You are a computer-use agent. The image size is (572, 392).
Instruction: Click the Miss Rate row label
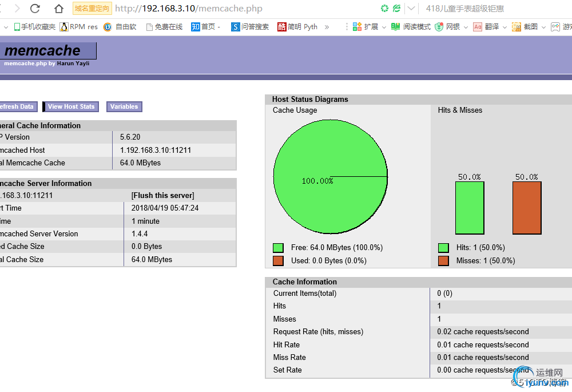289,357
